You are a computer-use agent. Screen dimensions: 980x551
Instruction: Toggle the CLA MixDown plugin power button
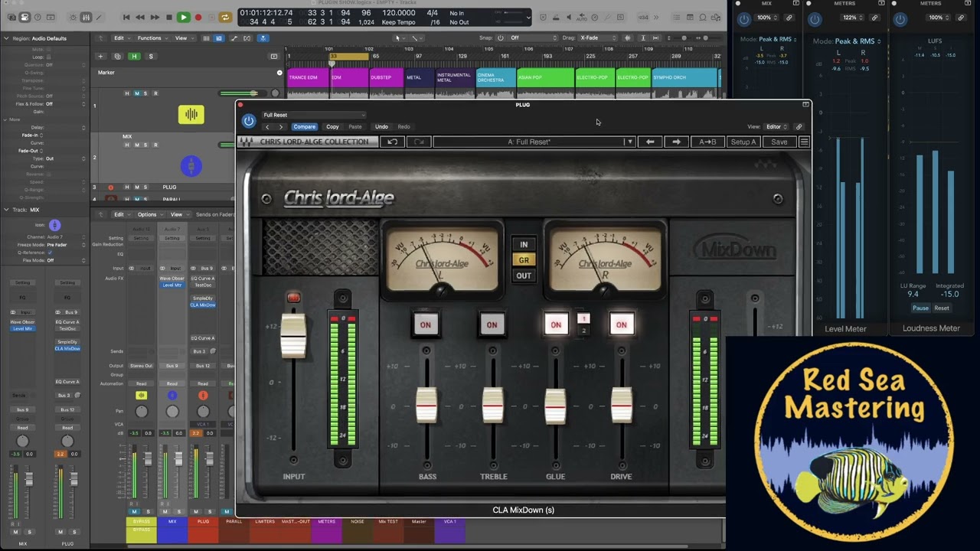click(x=248, y=121)
